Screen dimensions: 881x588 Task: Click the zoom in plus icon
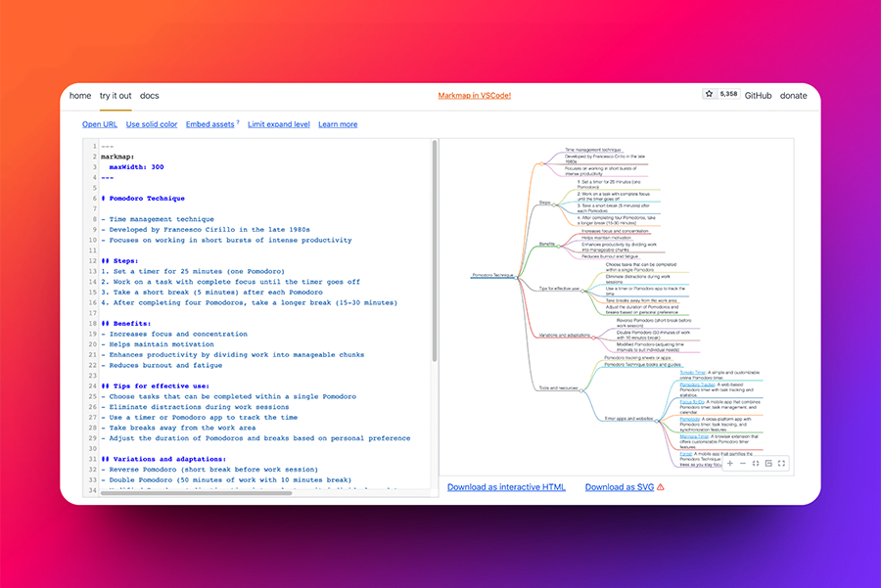[730, 463]
